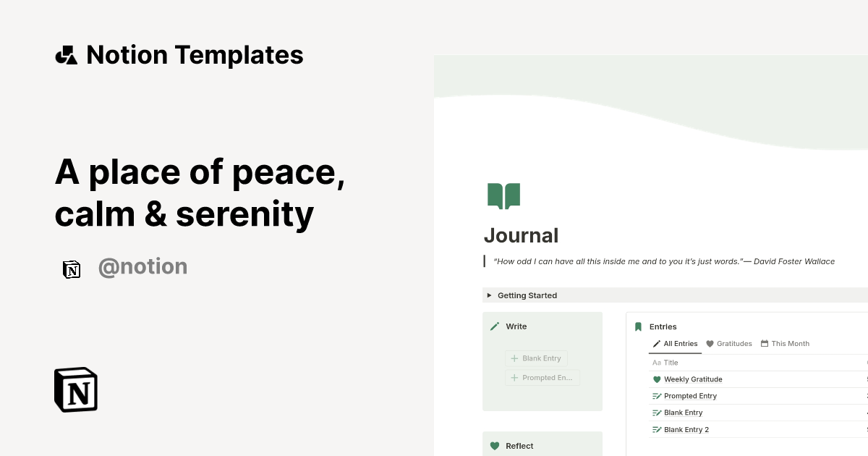Open the Blank Entry 2 row
This screenshot has width=868, height=456.
pos(686,429)
